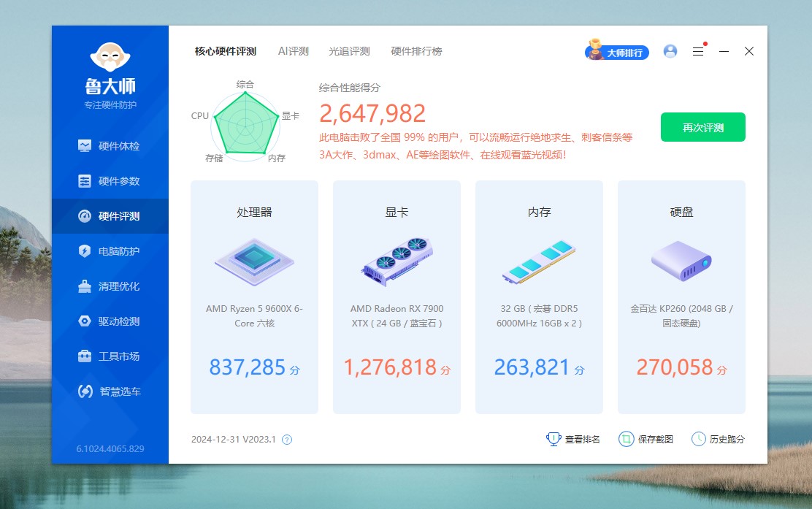Viewport: 812px width, 509px height.
Task: Select the 电脑防护 shield icon
Action: click(85, 251)
